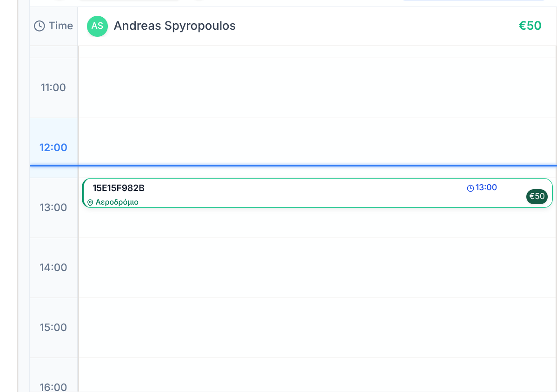557x392 pixels.
Task: Click the empty 15:00 schedule slot
Action: (317, 327)
